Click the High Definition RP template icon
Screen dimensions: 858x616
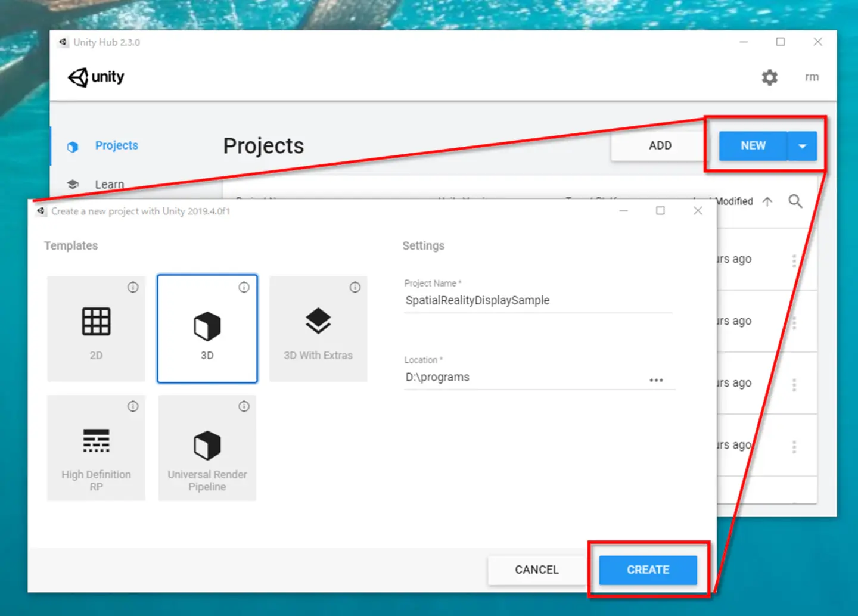click(95, 441)
